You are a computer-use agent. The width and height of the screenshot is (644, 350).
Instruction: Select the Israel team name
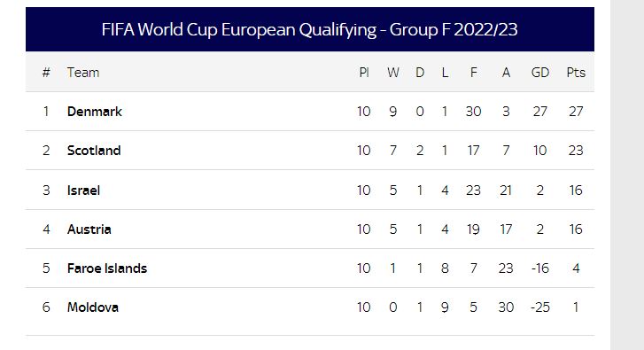[84, 191]
